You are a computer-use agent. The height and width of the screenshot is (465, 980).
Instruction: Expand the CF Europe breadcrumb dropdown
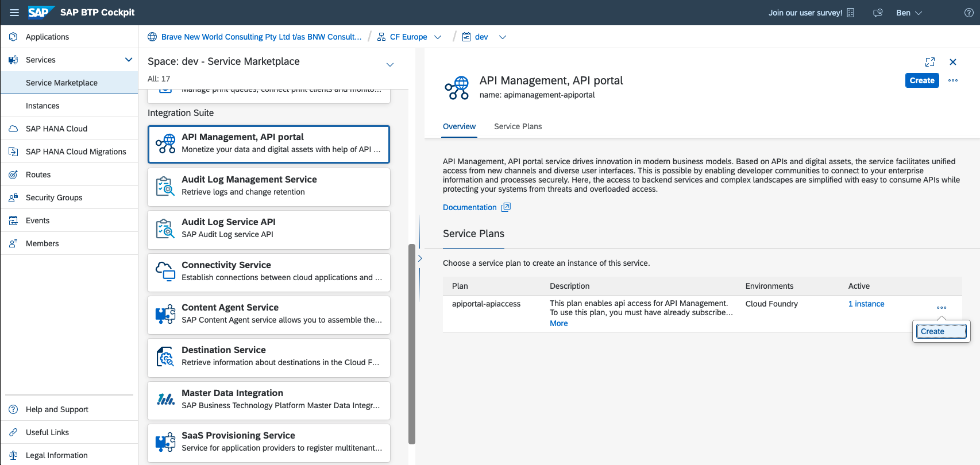[x=438, y=37]
